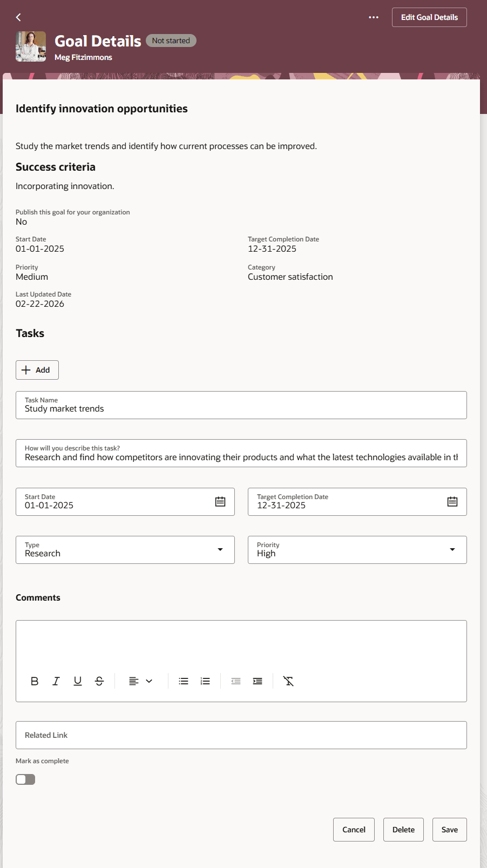The height and width of the screenshot is (868, 487).
Task: Toggle bold formatting in comments
Action: tap(35, 681)
